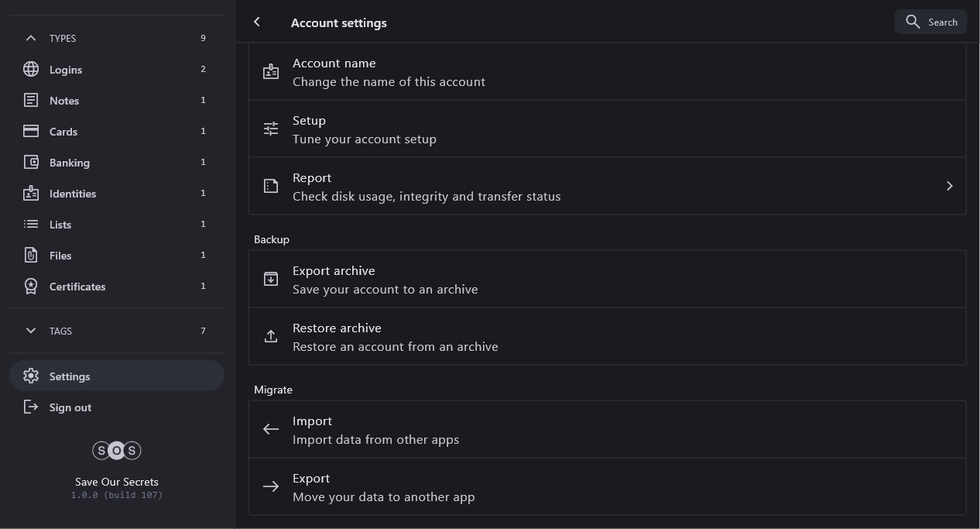Screen dimensions: 980x529
Task: Open the Lists category
Action: click(x=60, y=225)
